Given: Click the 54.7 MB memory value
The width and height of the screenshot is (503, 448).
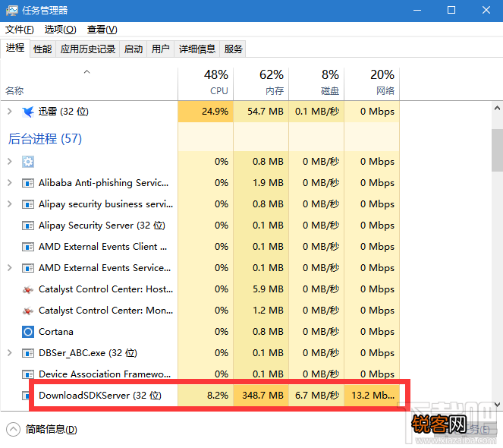Looking at the screenshot, I should [266, 112].
